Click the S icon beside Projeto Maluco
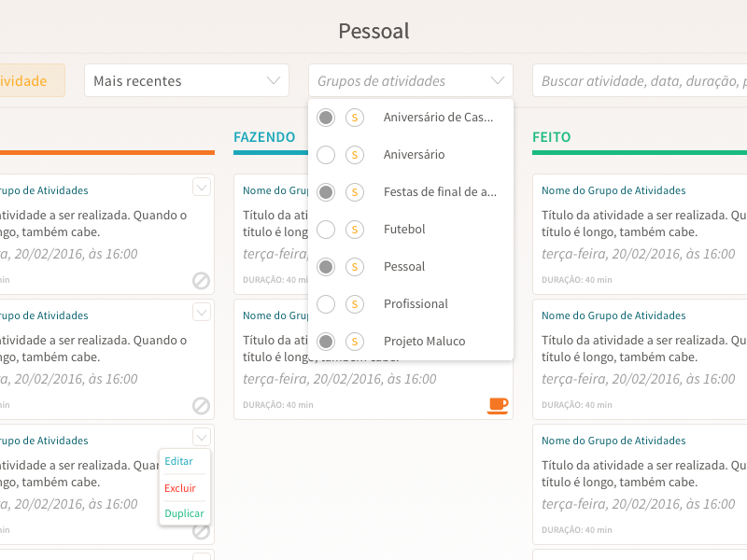The width and height of the screenshot is (747, 560). pos(355,342)
